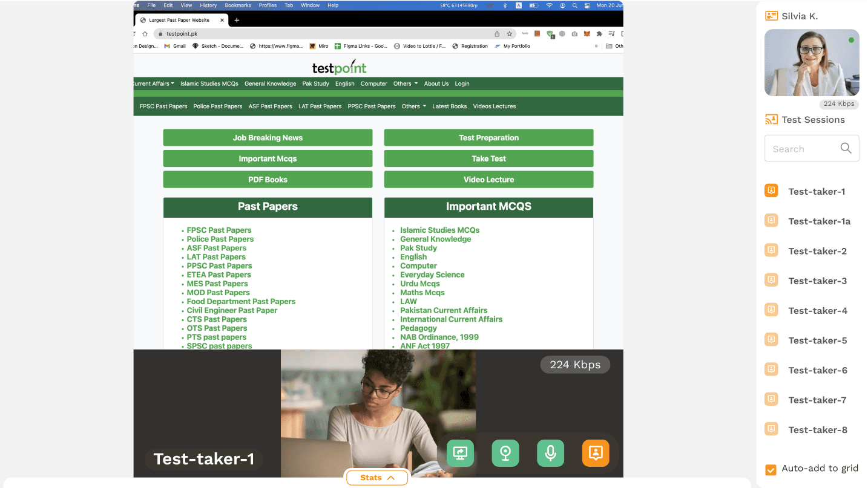Image resolution: width=868 pixels, height=488 pixels.
Task: Open the Profiles menu
Action: (268, 5)
